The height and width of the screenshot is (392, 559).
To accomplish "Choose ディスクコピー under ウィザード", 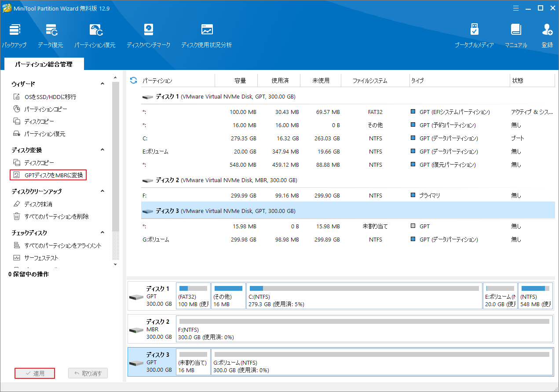I will point(33,121).
